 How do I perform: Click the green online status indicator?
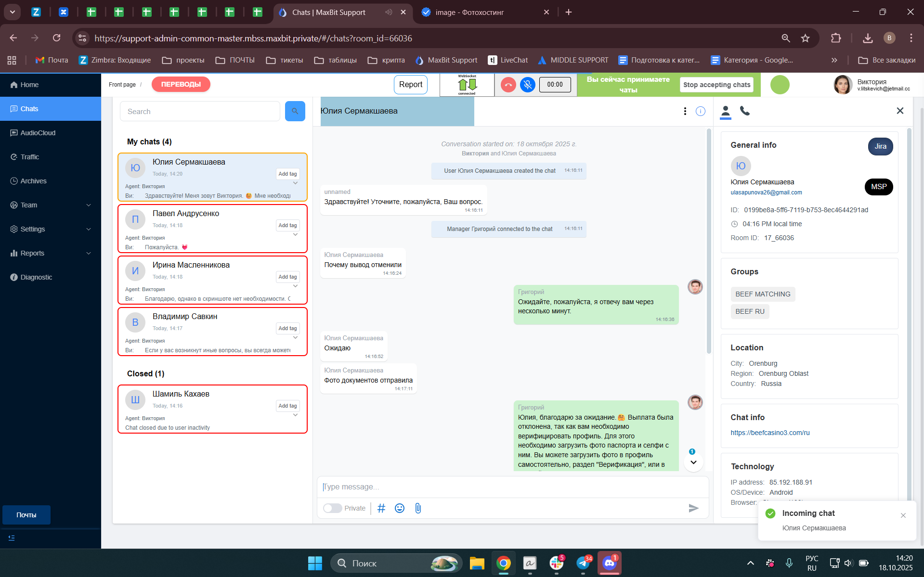pyautogui.click(x=780, y=85)
